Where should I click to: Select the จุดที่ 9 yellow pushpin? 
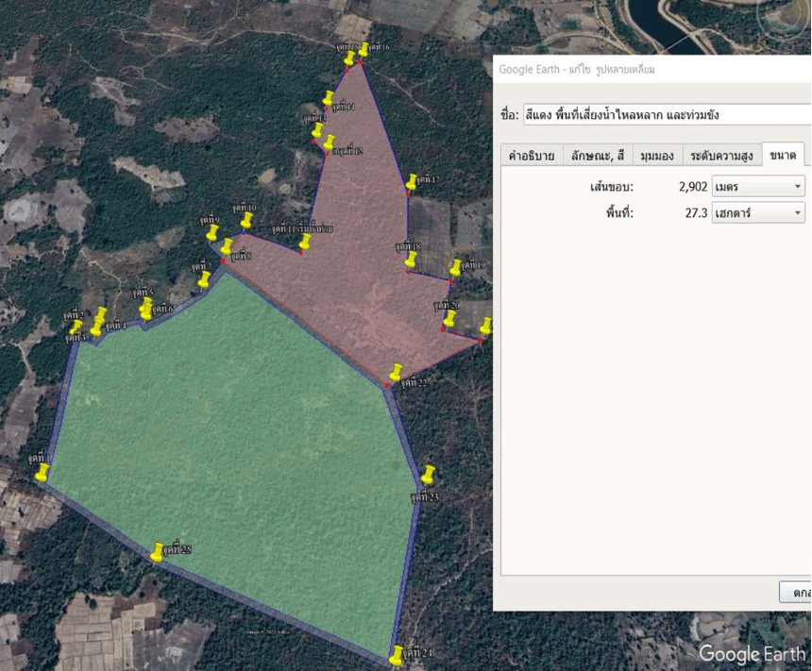(212, 233)
